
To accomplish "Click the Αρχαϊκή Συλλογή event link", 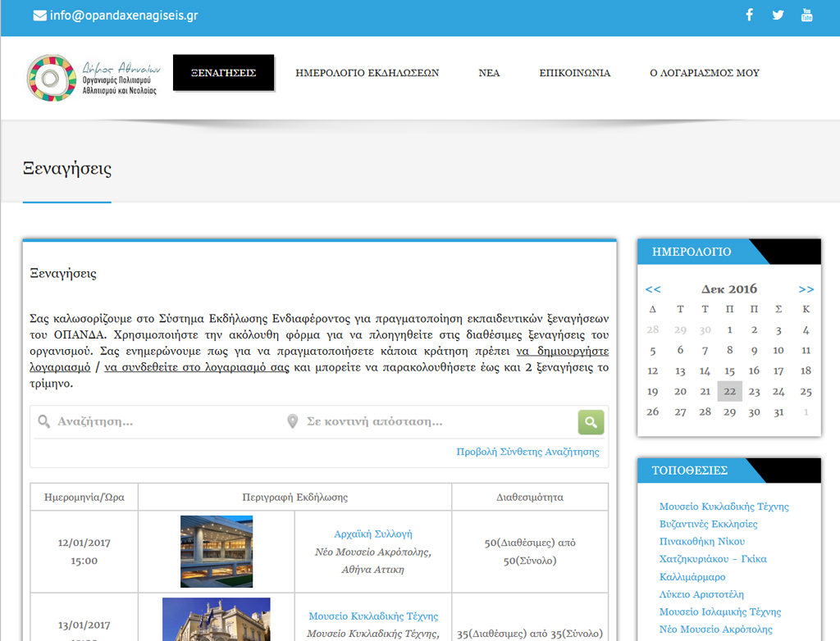I will (372, 534).
